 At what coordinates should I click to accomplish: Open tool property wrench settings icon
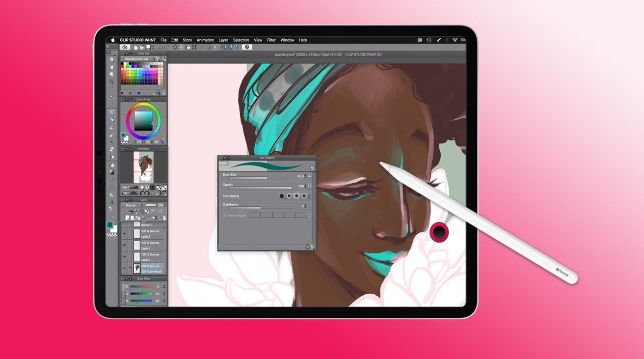[x=312, y=247]
